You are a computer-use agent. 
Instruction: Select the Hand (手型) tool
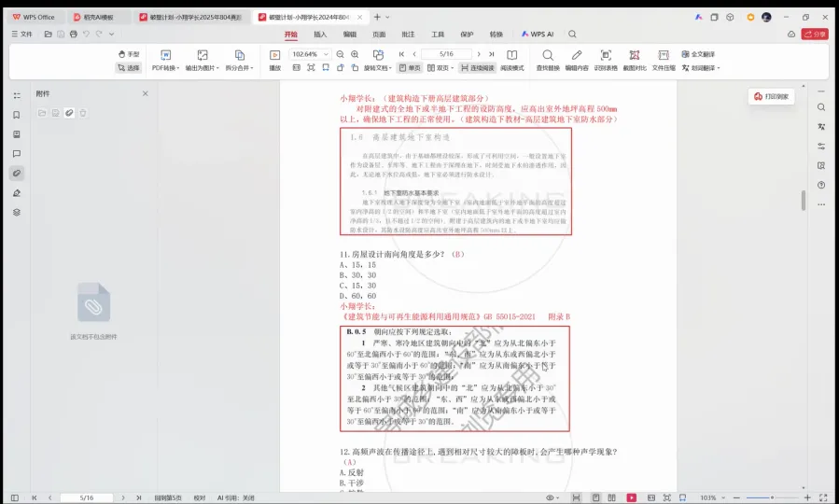click(129, 54)
